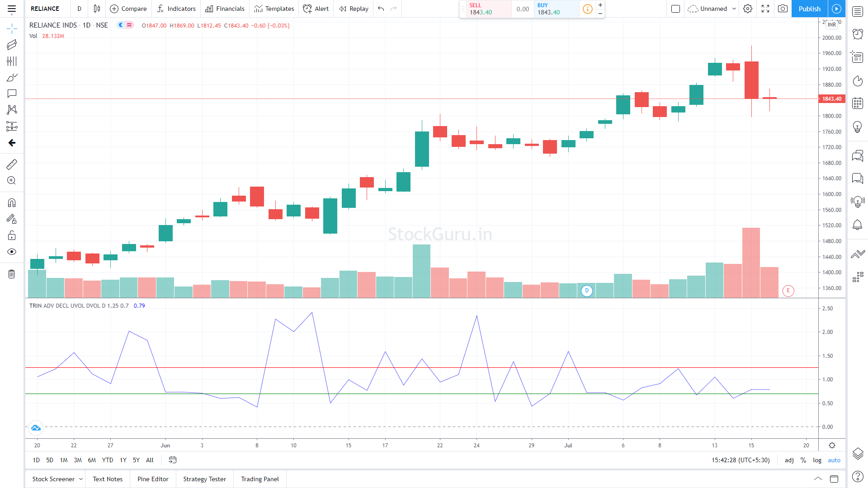This screenshot has width=868, height=488.
Task: Enter fullscreen mode
Action: point(765,9)
